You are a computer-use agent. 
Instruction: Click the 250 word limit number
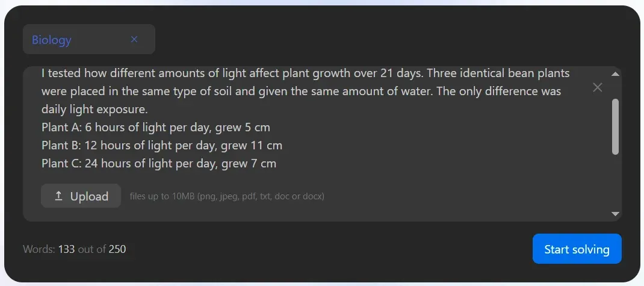point(117,249)
